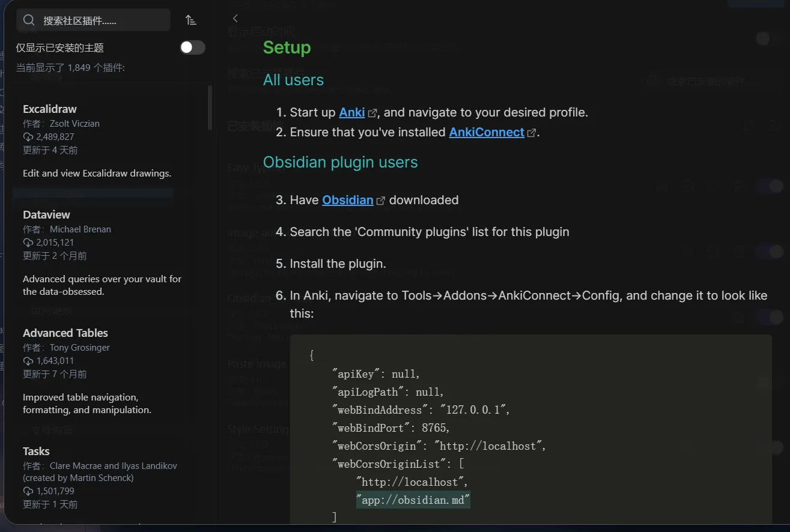Go back using the left chevron arrow
The height and width of the screenshot is (532, 790).
tap(235, 19)
